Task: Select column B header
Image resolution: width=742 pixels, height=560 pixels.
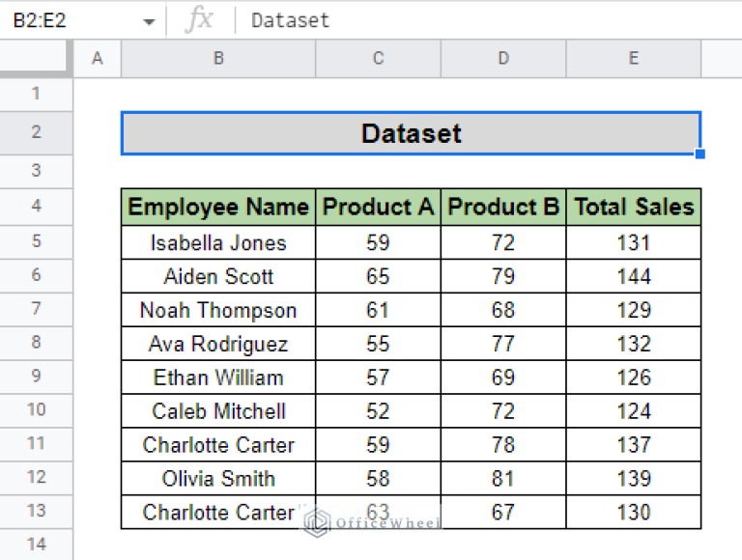Action: tap(218, 59)
